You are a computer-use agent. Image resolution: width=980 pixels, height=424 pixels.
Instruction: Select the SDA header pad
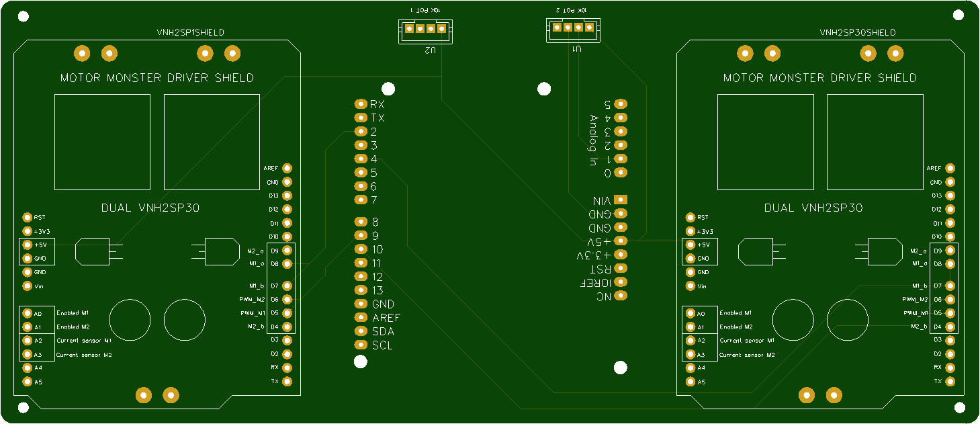click(360, 331)
